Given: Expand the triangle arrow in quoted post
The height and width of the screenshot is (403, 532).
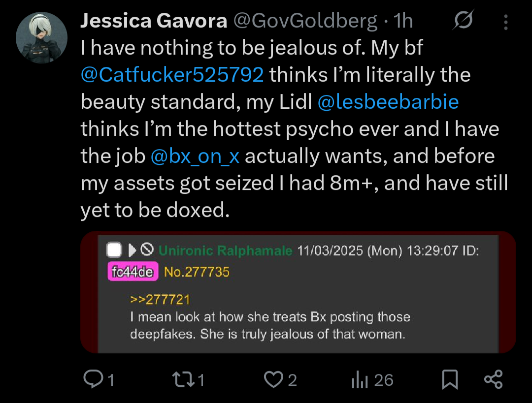Looking at the screenshot, I should (132, 250).
